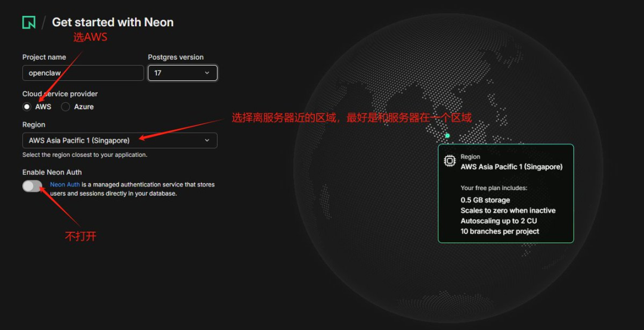This screenshot has width=644, height=330.
Task: Click the green Singapore marker on globe
Action: (447, 135)
